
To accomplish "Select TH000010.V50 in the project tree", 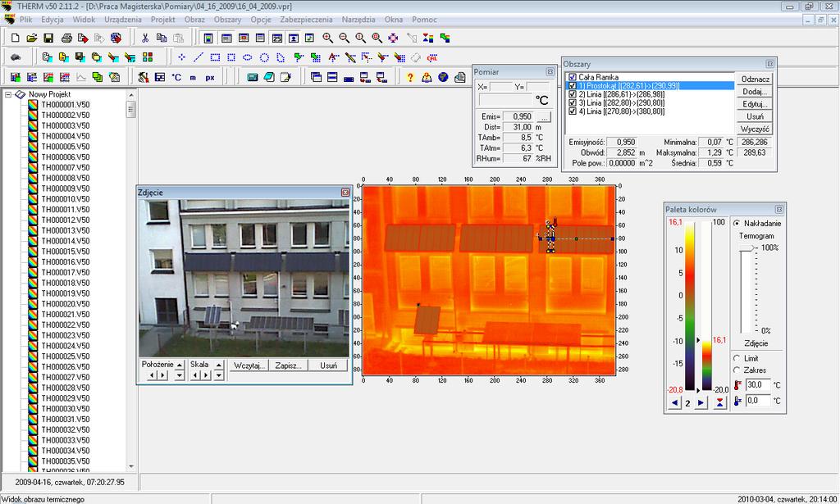I will click(66, 199).
